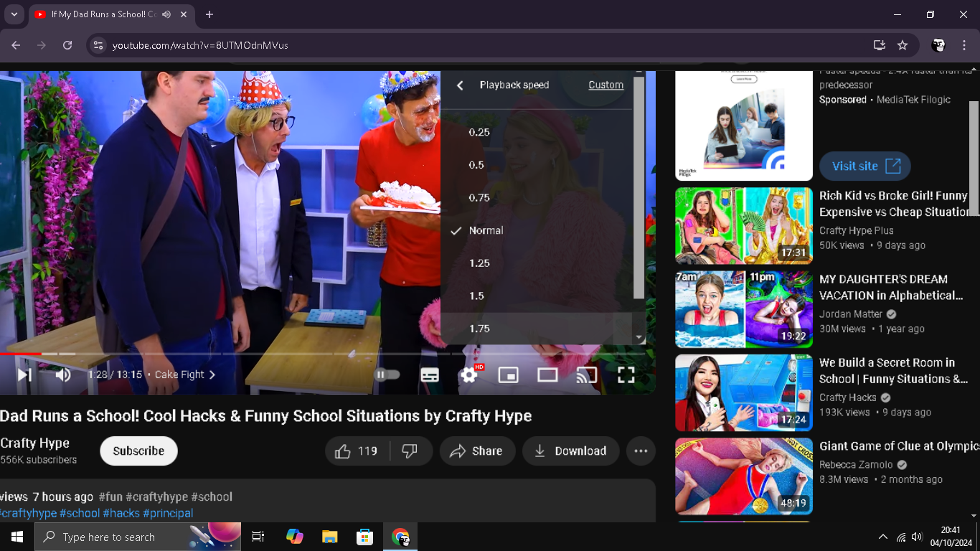The height and width of the screenshot is (551, 980).
Task: Open Copilot from the taskbar
Action: [294, 537]
